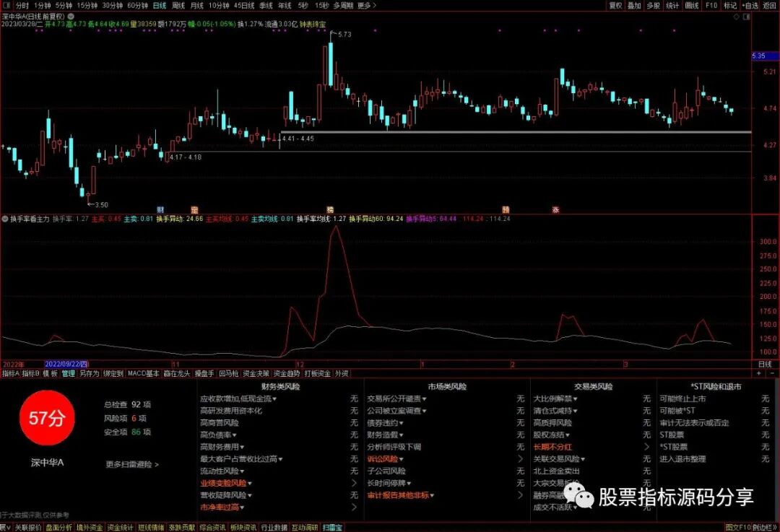780x532 pixels.
Task: Click 标记 mark button
Action: (x=730, y=6)
